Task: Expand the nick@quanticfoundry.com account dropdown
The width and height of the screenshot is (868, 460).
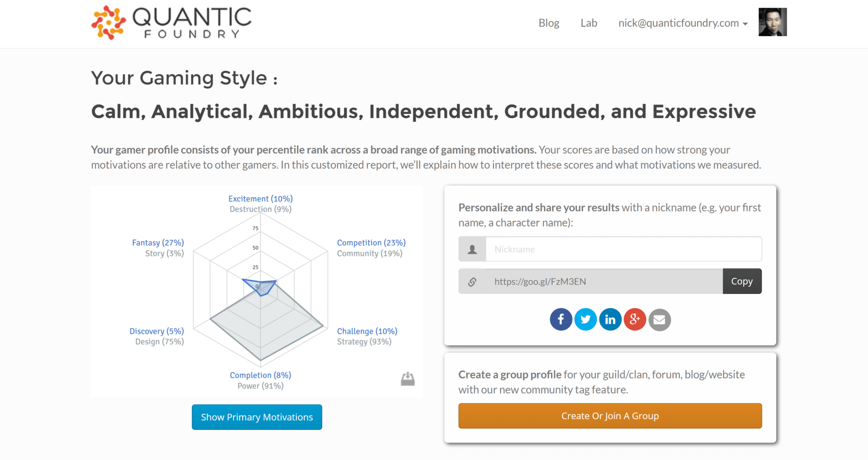Action: tap(682, 23)
